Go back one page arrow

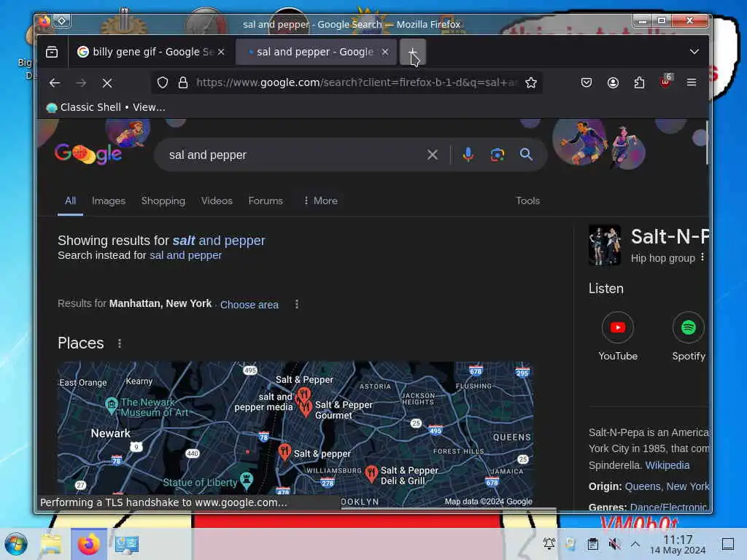click(55, 83)
